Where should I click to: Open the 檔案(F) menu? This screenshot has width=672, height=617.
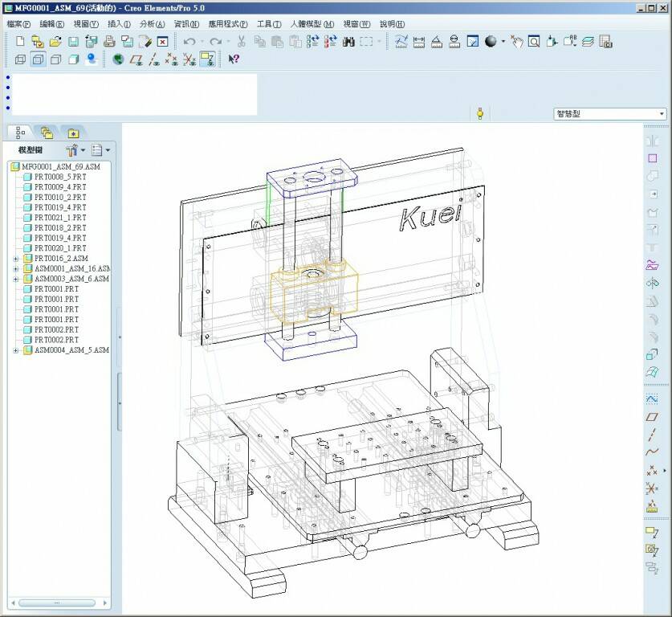(18, 24)
